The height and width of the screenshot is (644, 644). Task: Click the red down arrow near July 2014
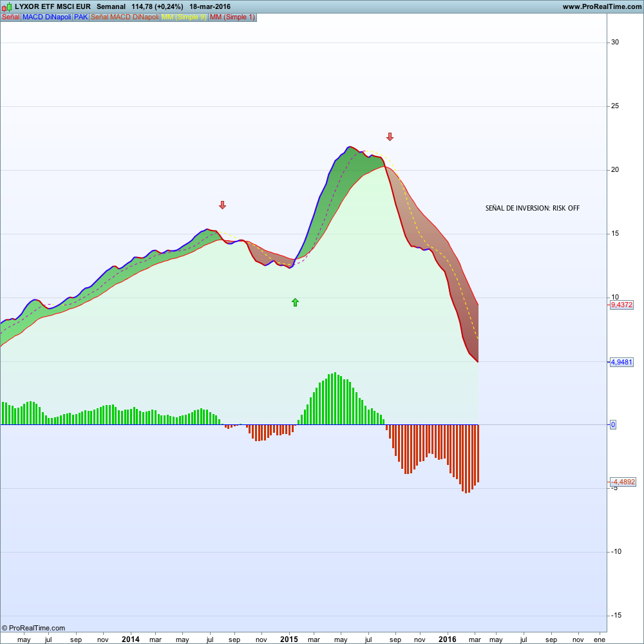tap(222, 205)
